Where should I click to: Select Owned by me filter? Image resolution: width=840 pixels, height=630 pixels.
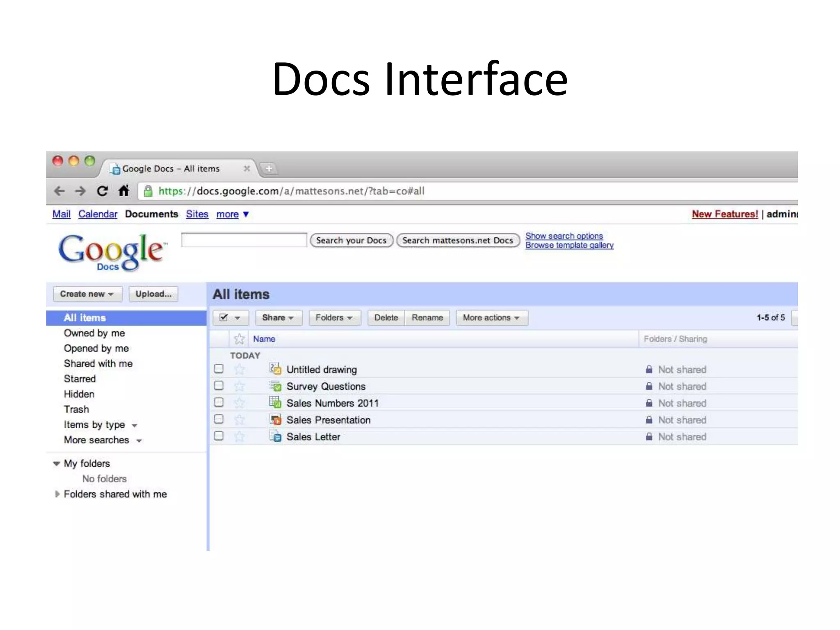point(94,333)
